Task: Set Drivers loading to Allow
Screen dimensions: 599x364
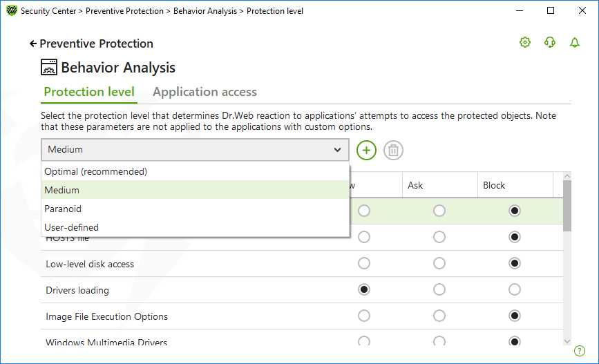Action: [x=364, y=289]
